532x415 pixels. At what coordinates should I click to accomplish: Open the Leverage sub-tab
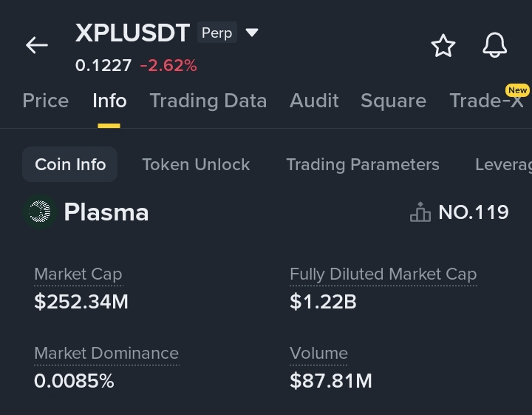[503, 164]
